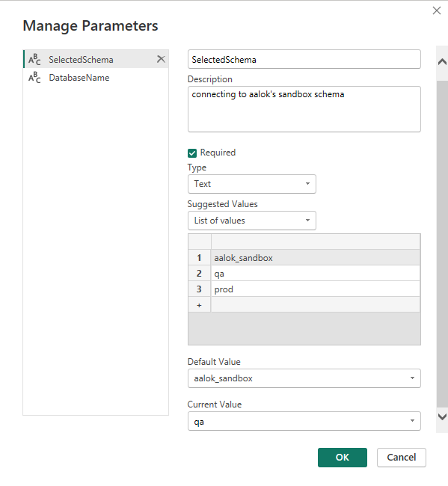Image resolution: width=448 pixels, height=486 pixels.
Task: Click row header number 3
Action: 200,289
